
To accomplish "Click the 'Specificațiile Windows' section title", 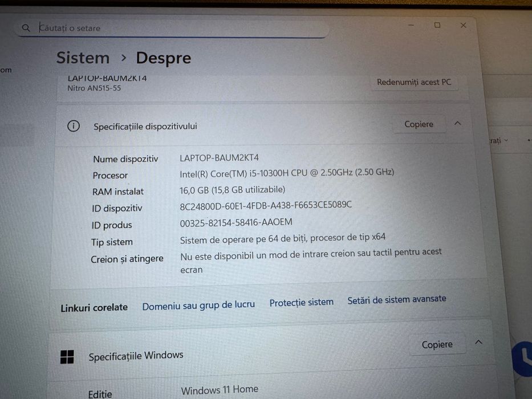I will coord(136,356).
